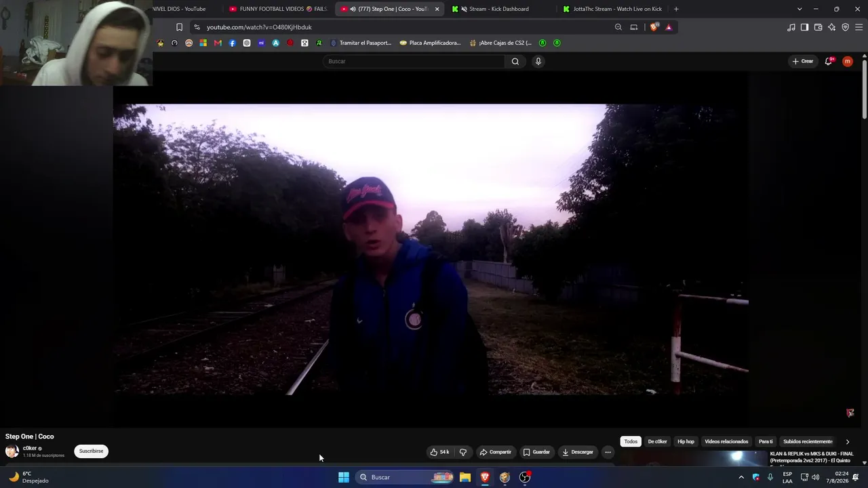The image size is (868, 488).
Task: Open a new browser tab
Action: (676, 9)
